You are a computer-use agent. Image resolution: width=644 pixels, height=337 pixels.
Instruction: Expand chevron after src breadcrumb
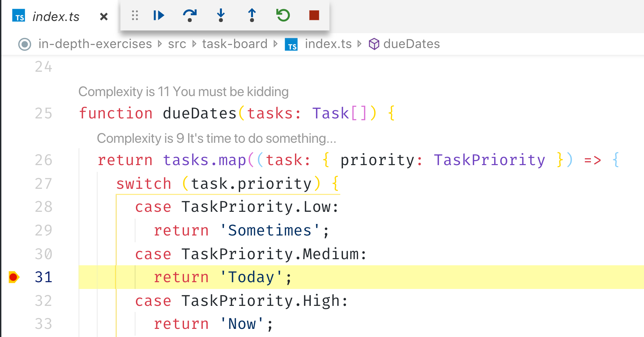194,44
